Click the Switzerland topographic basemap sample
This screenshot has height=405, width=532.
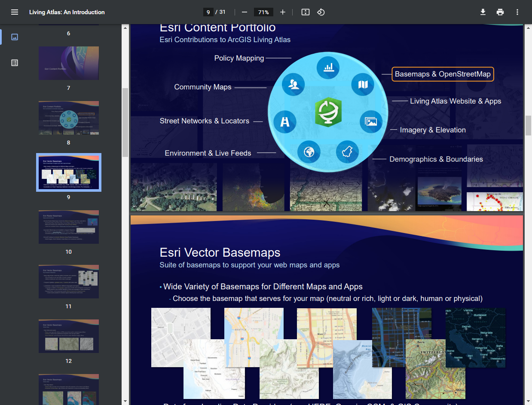coord(435,370)
